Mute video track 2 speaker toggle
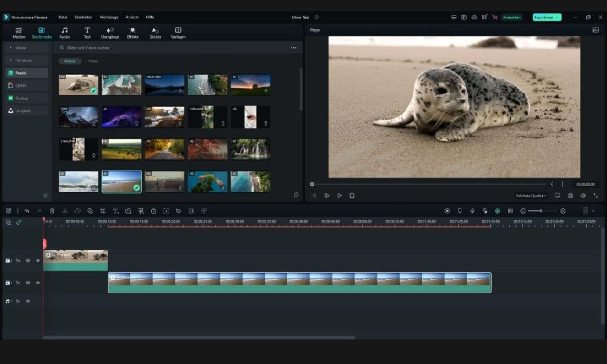Screen dimensions: 607x364 (28, 261)
